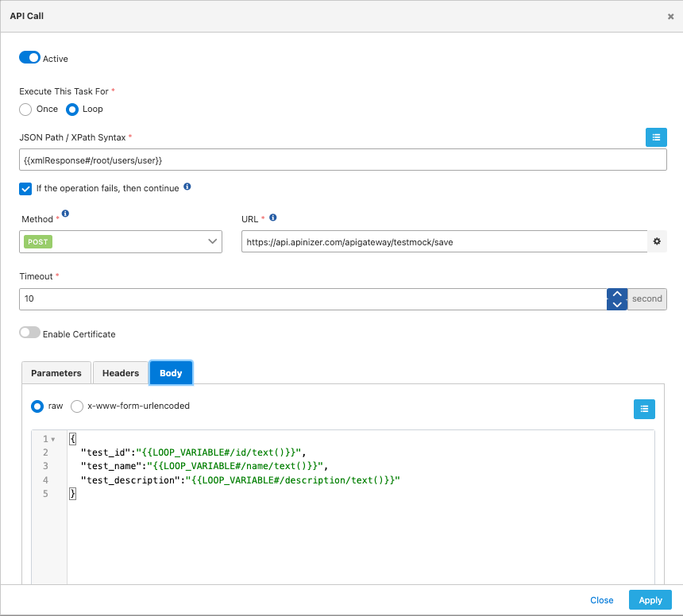Click the variable list icon in Body tab
This screenshot has height=616, width=683.
pyautogui.click(x=644, y=409)
